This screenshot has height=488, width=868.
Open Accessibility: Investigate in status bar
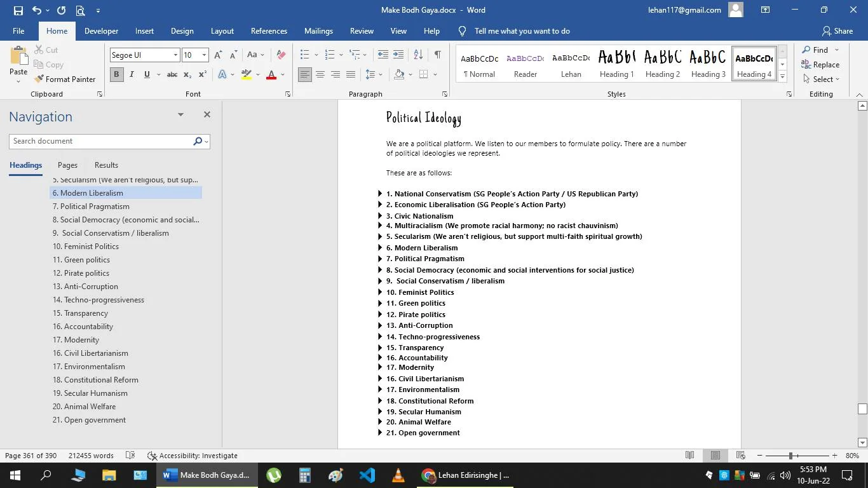coord(193,456)
